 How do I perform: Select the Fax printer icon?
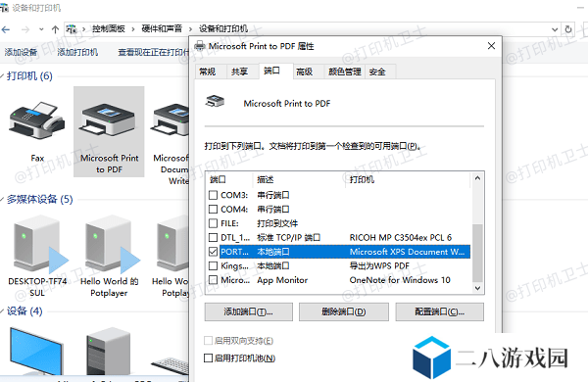(x=37, y=119)
